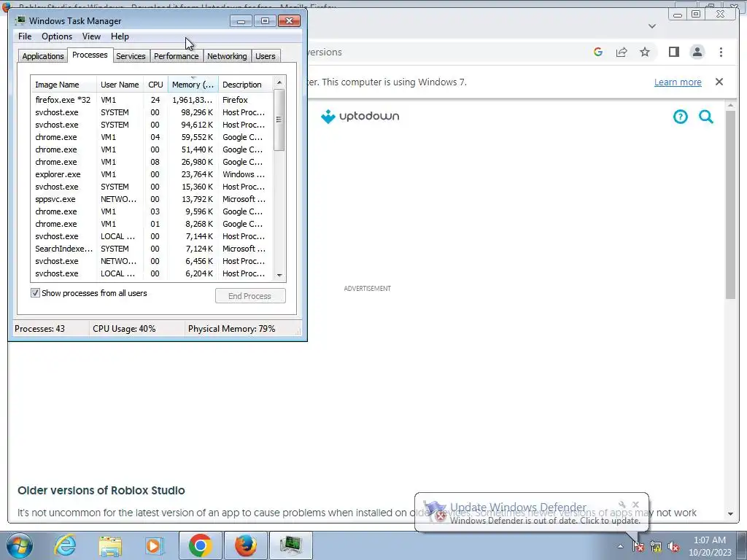This screenshot has width=747, height=560.
Task: Click the Chrome page vertical scrollbar thumb
Action: (730, 205)
